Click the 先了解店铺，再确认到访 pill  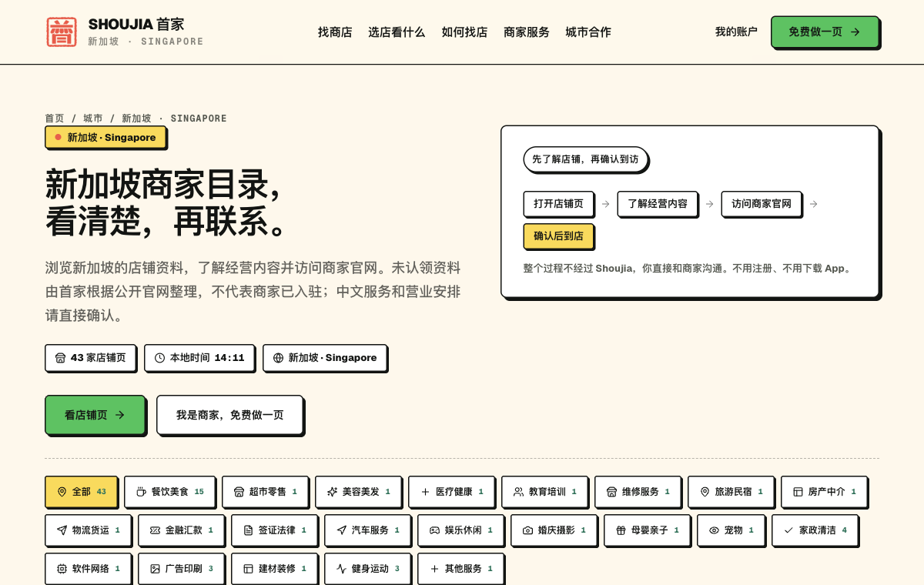585,159
